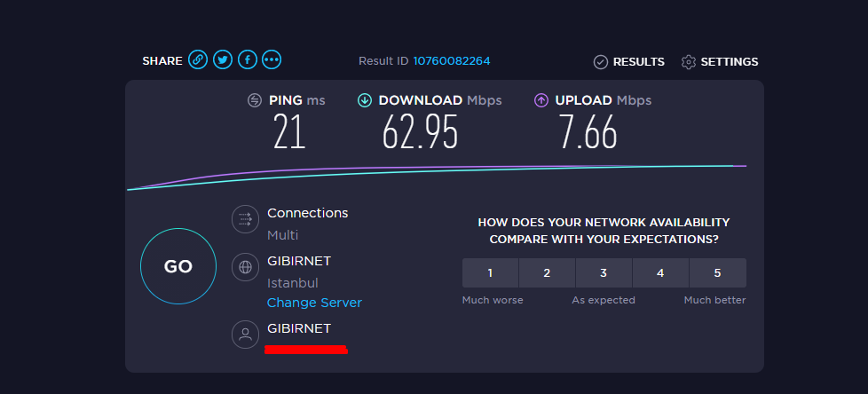Viewport: 868px width, 394px height.
Task: Choose rating 5 much better
Action: click(x=717, y=272)
